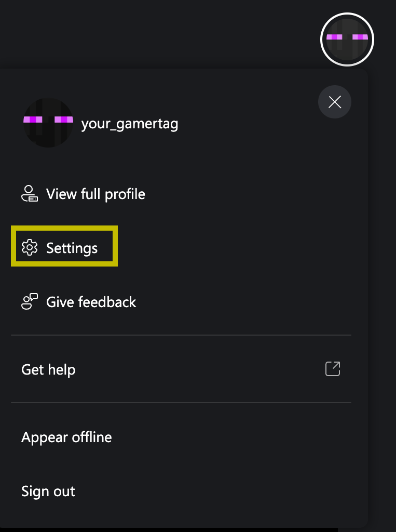
Task: Open the Get help link
Action: (x=181, y=369)
